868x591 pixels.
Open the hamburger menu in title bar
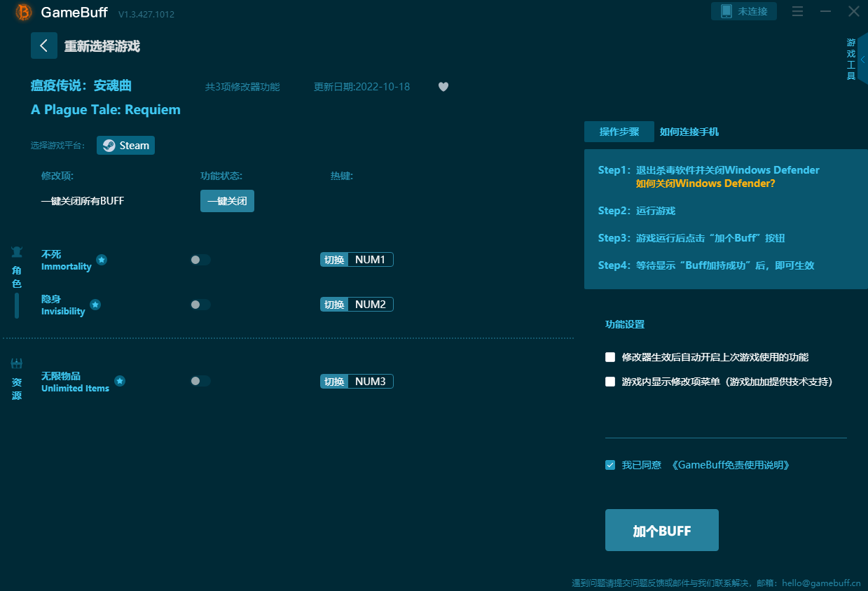coord(797,11)
